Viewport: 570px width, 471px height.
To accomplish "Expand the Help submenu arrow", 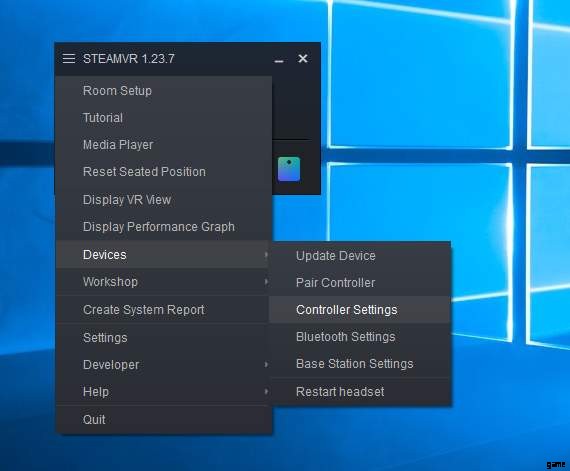I will click(266, 391).
